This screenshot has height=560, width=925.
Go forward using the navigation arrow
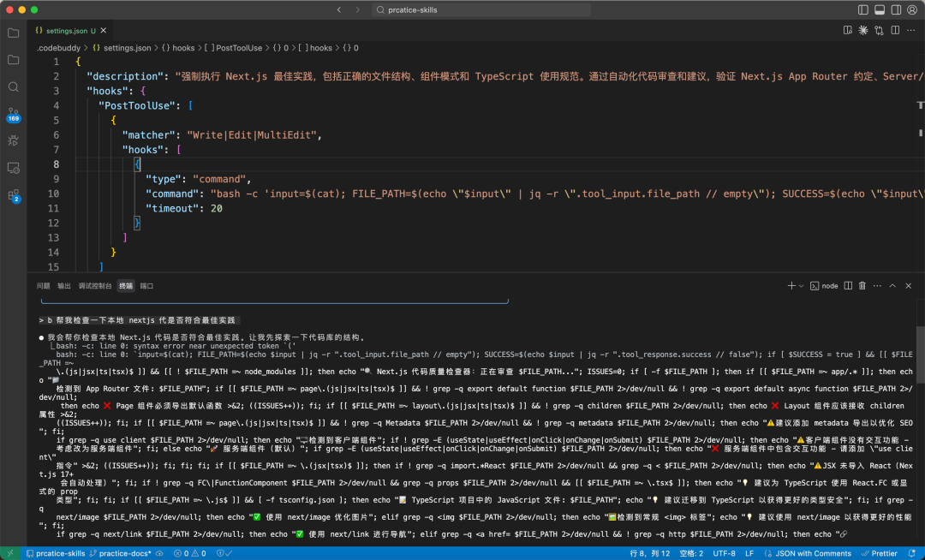pyautogui.click(x=357, y=9)
